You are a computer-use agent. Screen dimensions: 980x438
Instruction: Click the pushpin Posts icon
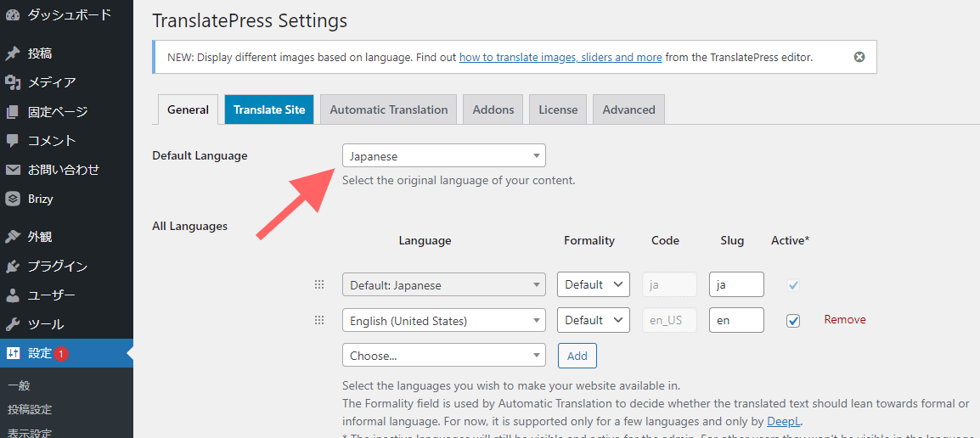(13, 53)
